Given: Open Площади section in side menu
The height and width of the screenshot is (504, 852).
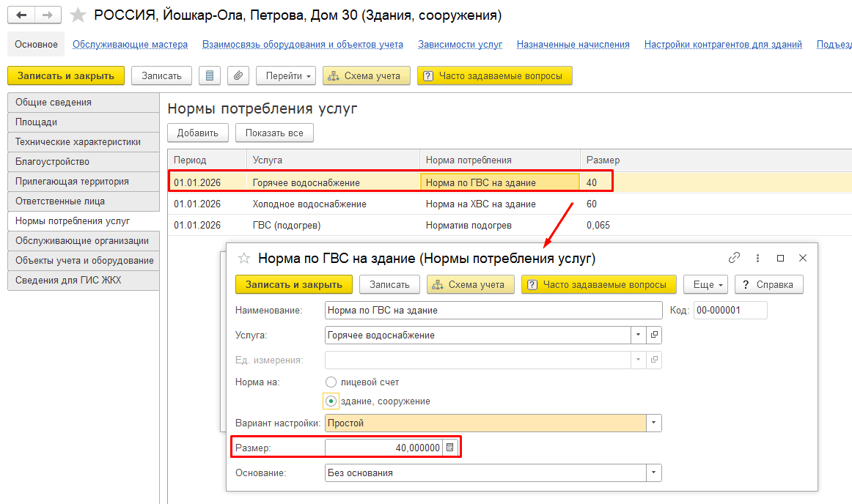Looking at the screenshot, I should point(83,122).
